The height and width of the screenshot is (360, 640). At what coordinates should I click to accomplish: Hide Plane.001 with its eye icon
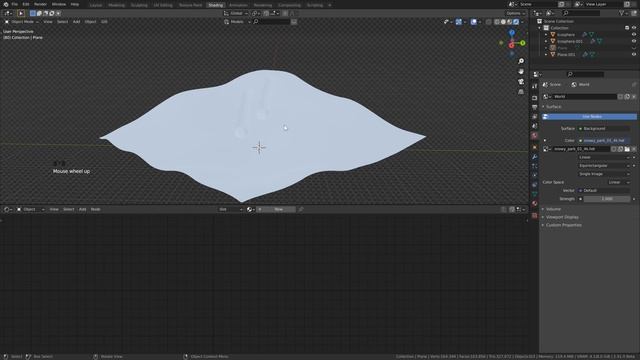[x=634, y=54]
